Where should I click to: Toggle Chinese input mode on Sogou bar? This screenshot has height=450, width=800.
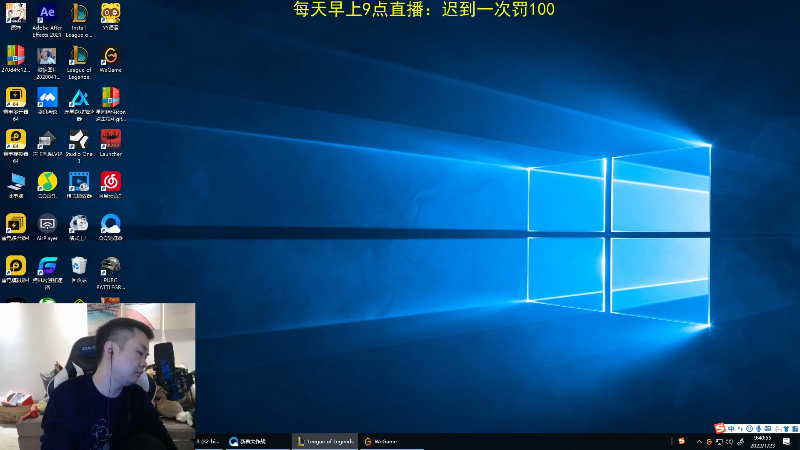pos(731,429)
